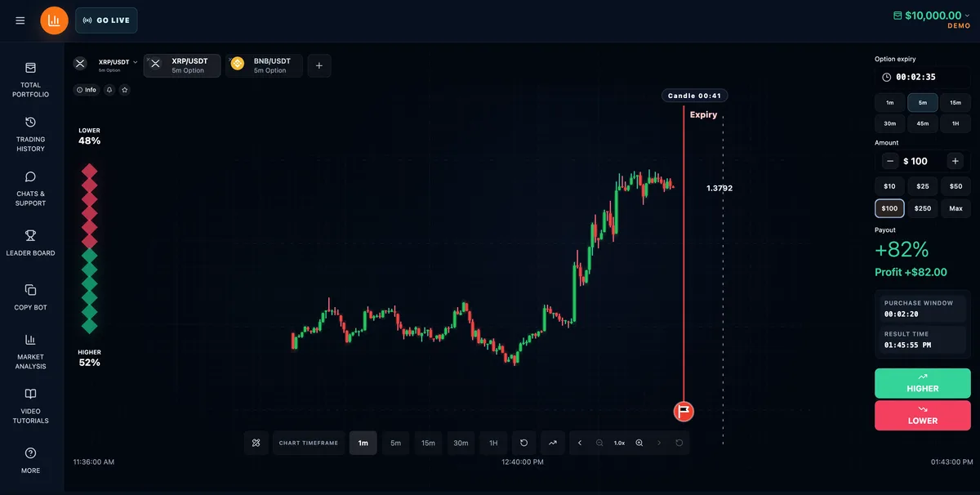Viewport: 980px width, 495px height.
Task: Open Trading History
Action: click(x=30, y=134)
